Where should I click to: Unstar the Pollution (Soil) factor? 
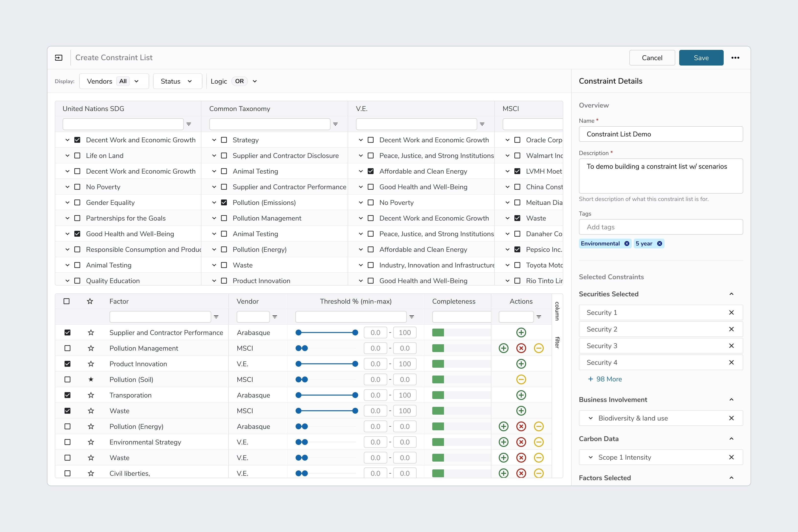point(91,379)
